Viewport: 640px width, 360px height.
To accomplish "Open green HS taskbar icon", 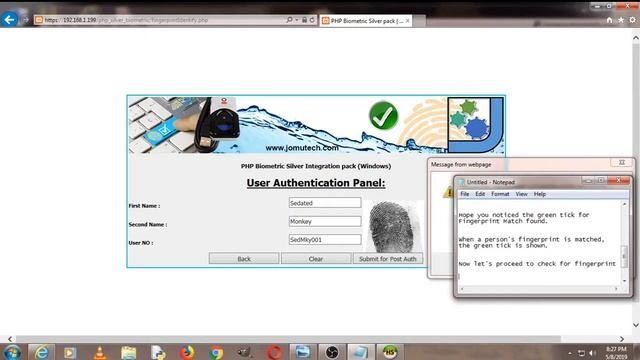I will [x=390, y=352].
